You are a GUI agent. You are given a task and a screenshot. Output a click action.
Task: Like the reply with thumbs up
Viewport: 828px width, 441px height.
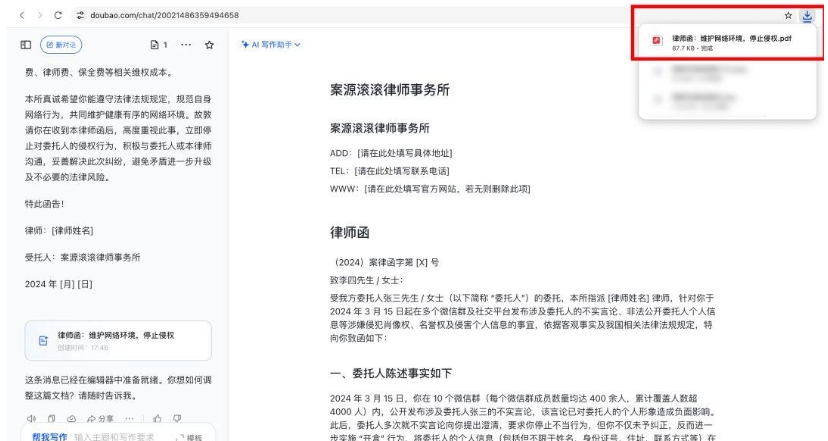point(157,418)
